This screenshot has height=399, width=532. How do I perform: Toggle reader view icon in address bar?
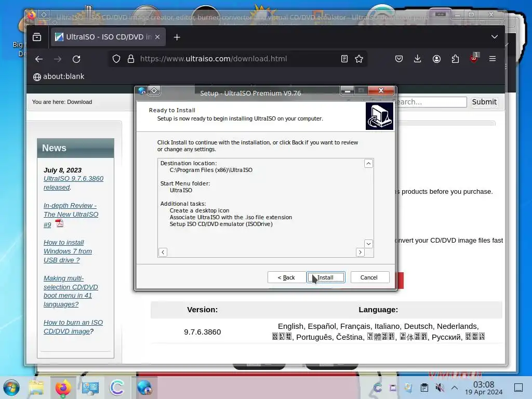pyautogui.click(x=344, y=59)
